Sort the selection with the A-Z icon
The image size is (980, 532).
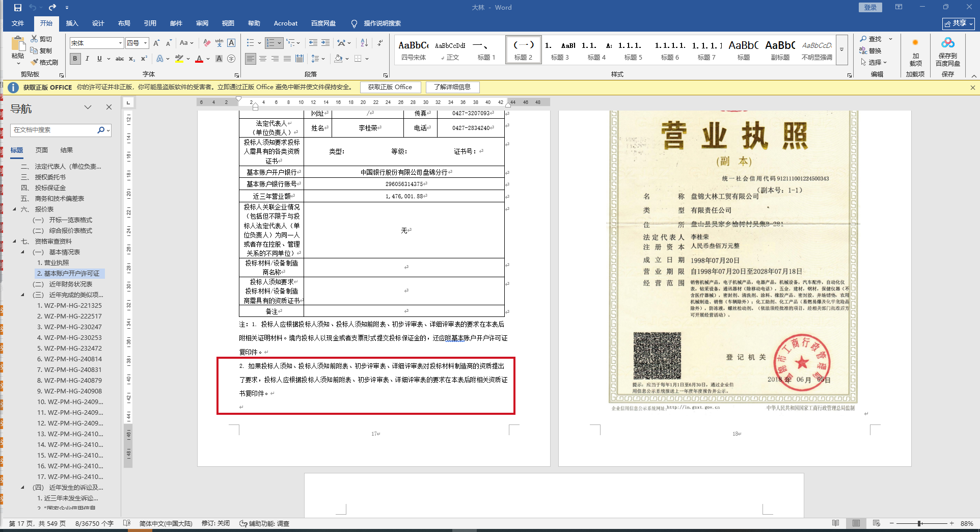click(x=364, y=43)
